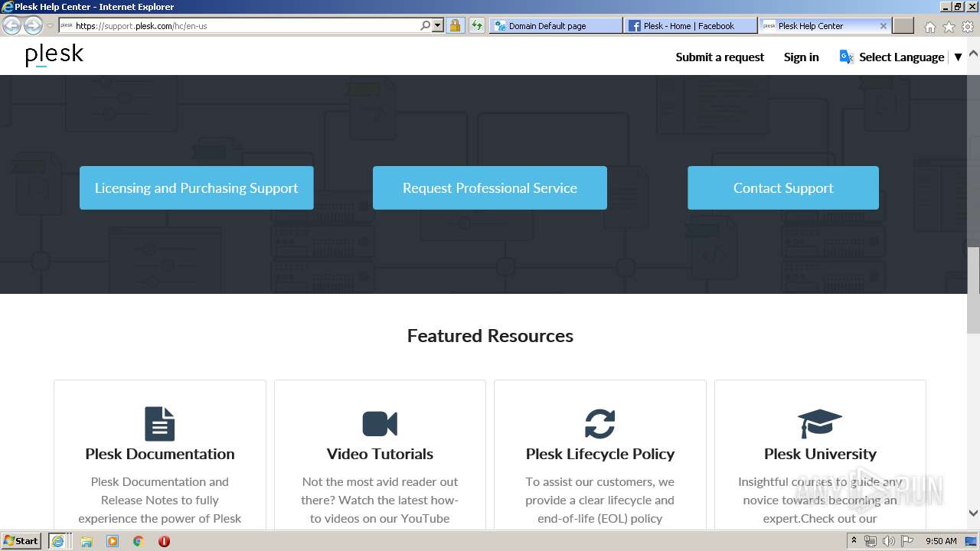Click Sign in link
This screenshot has width=980, height=551.
(x=801, y=57)
